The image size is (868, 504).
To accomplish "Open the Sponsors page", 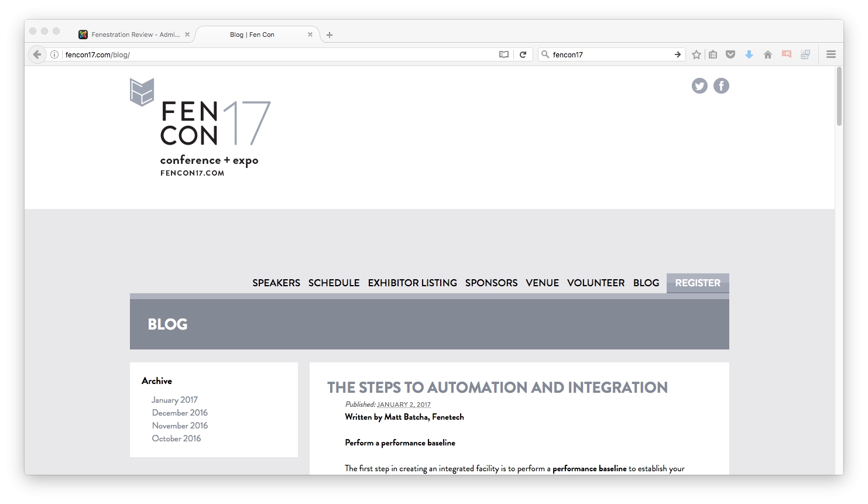I will point(492,283).
